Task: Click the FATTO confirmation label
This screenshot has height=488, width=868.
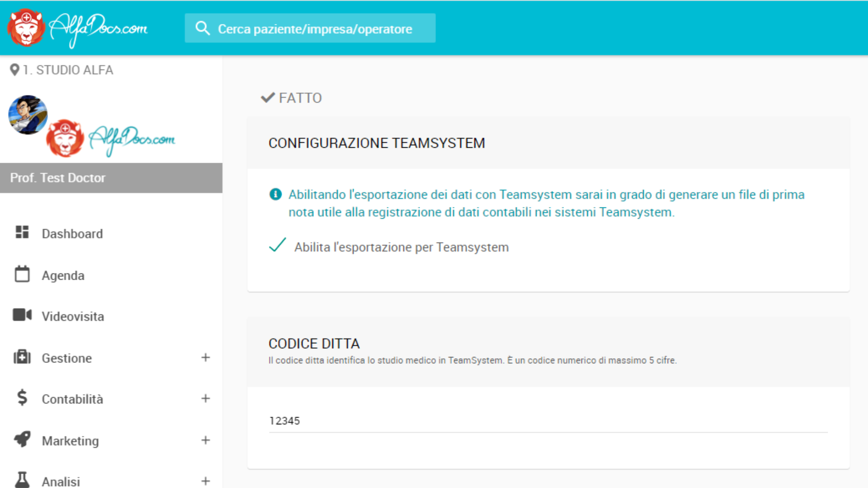Action: [300, 98]
